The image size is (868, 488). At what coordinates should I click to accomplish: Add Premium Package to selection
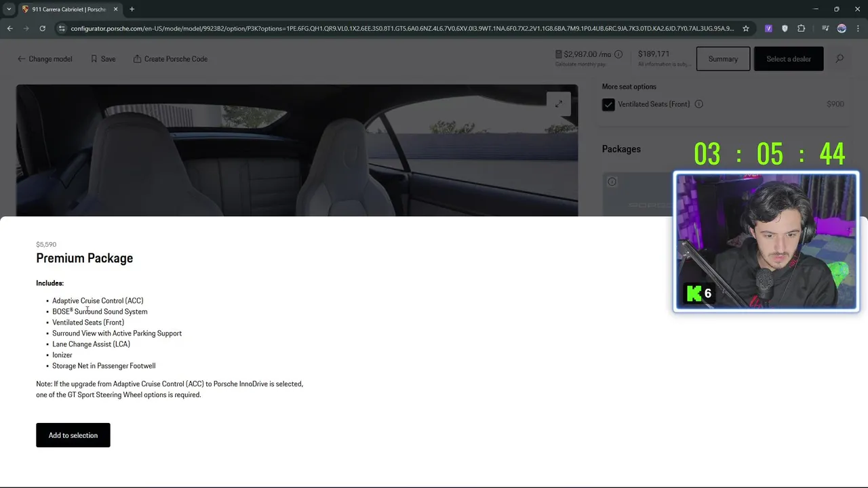click(x=73, y=435)
